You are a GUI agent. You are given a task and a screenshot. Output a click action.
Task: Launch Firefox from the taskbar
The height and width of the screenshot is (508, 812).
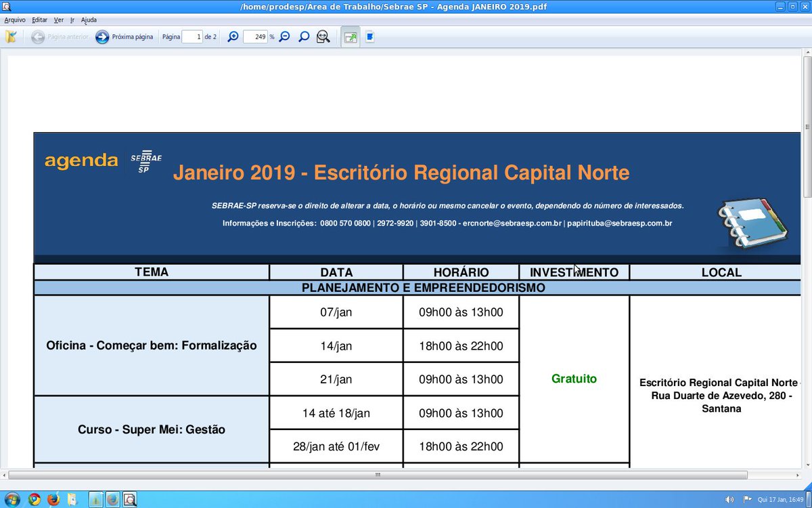[53, 500]
